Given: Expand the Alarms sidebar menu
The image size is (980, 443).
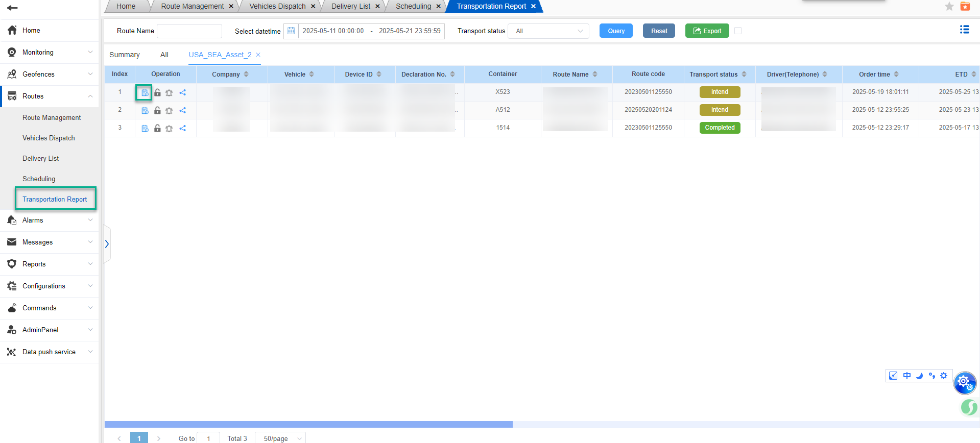Looking at the screenshot, I should (x=49, y=220).
